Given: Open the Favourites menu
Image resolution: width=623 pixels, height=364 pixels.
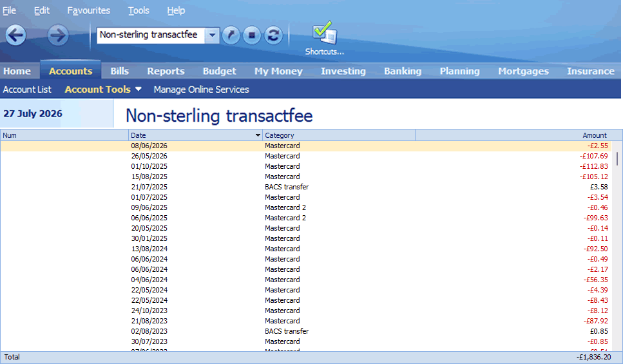Looking at the screenshot, I should [89, 10].
